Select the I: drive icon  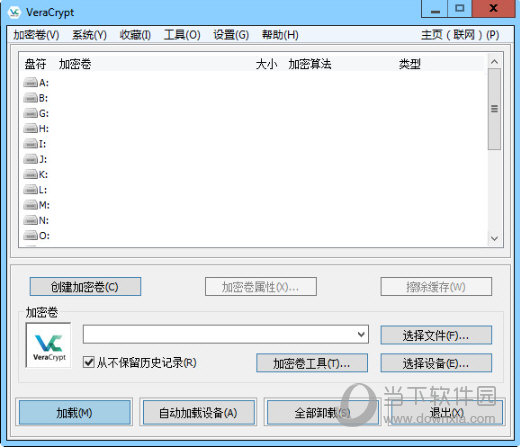pos(30,144)
